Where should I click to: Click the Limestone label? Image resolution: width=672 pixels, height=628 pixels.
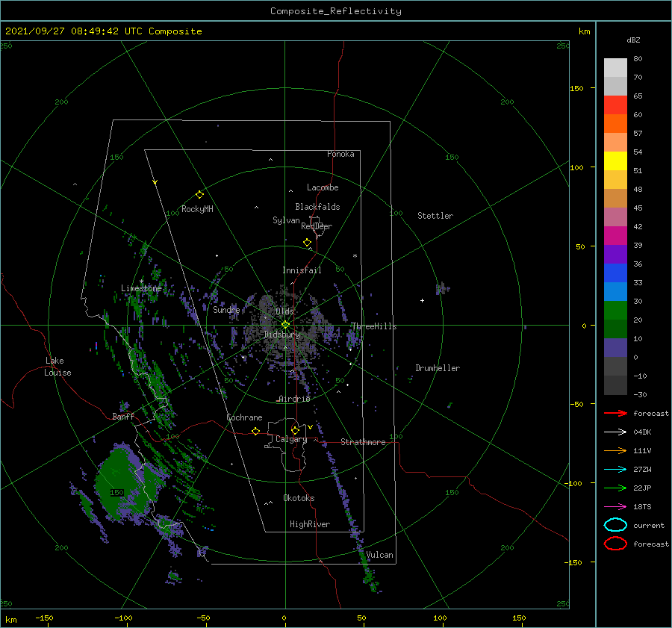141,288
